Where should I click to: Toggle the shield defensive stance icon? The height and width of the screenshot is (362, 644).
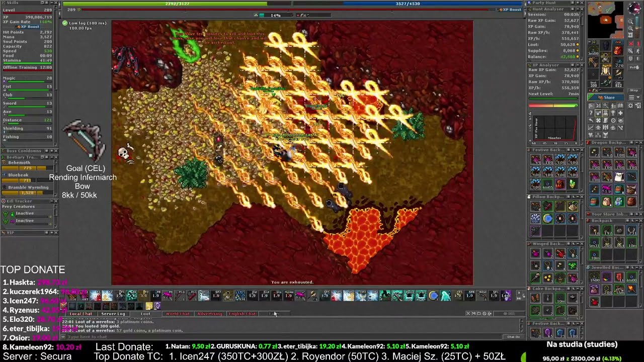pos(630,58)
